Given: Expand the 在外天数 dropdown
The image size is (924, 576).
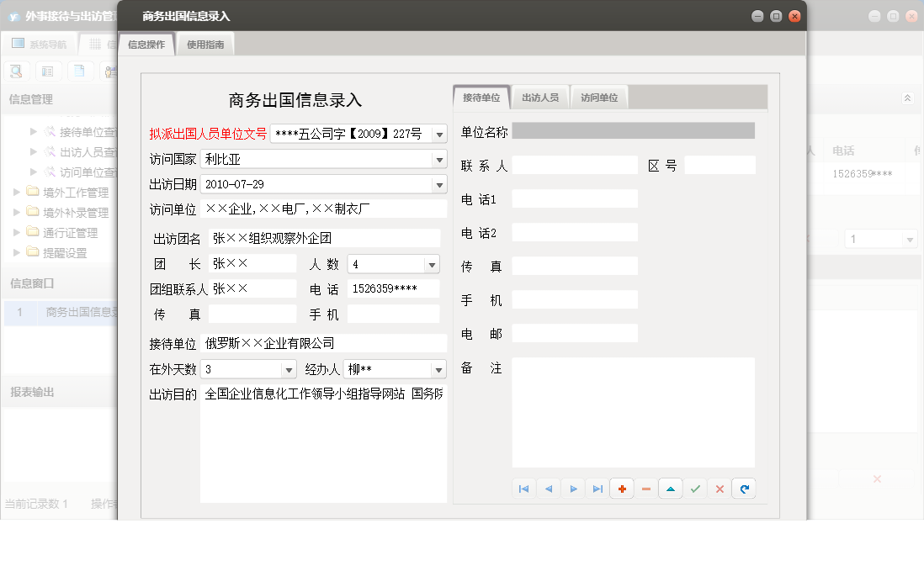Looking at the screenshot, I should coord(289,369).
